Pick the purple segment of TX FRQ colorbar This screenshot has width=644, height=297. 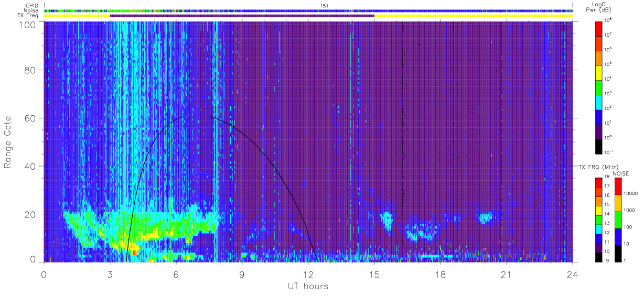click(598, 248)
